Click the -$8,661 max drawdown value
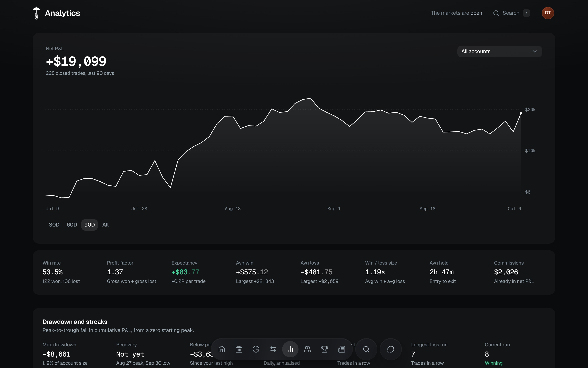Image resolution: width=588 pixels, height=368 pixels. pyautogui.click(x=56, y=354)
